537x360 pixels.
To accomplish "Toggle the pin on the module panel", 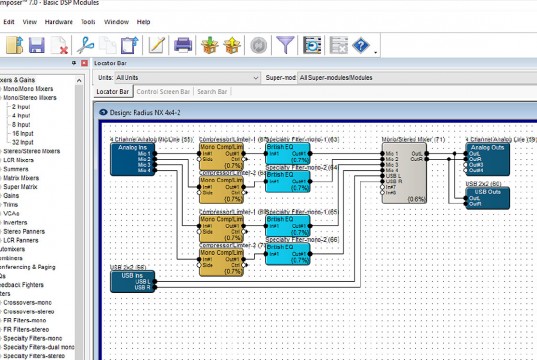I will [74, 63].
